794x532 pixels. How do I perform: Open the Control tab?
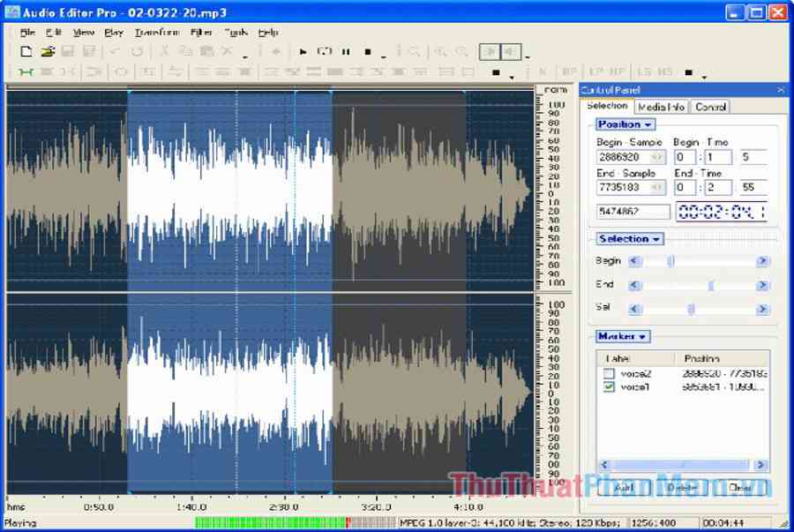pos(710,107)
